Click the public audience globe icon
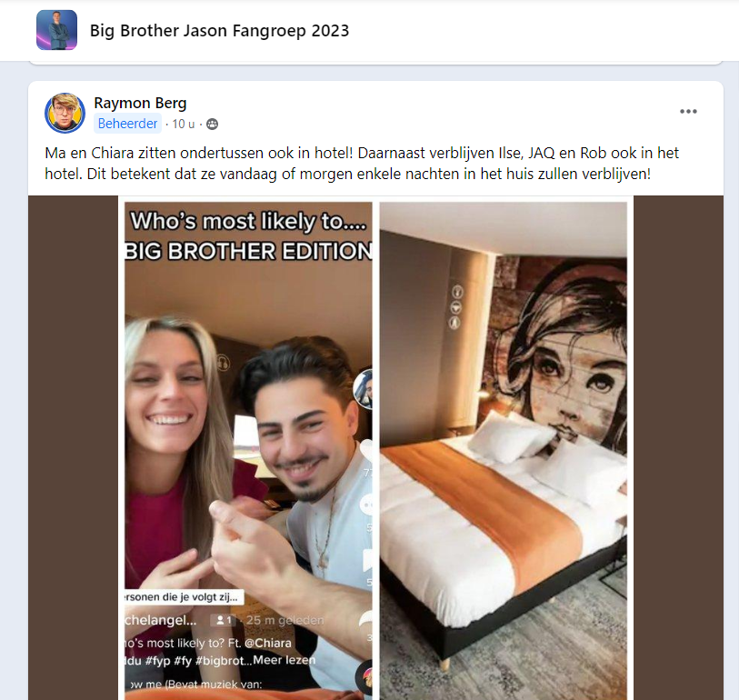The width and height of the screenshot is (739, 700). pos(213,124)
